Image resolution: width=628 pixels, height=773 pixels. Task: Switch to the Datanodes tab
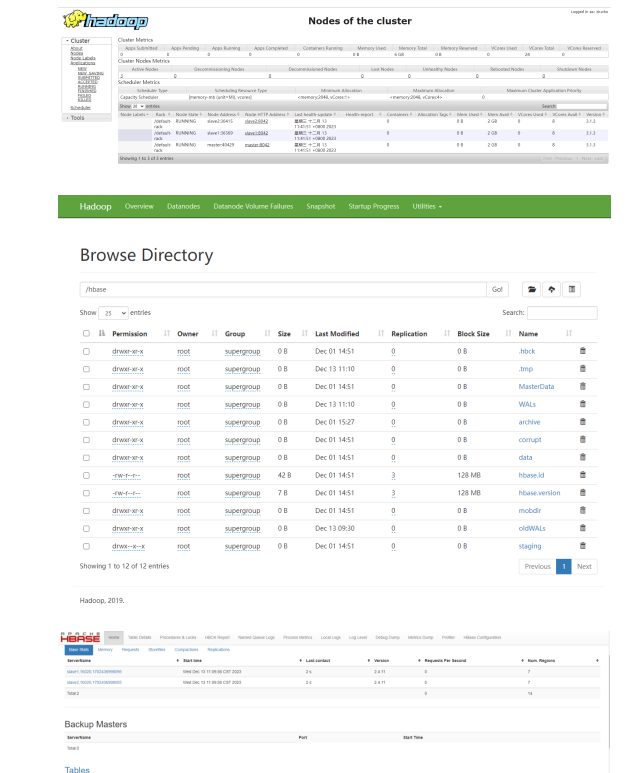point(183,207)
